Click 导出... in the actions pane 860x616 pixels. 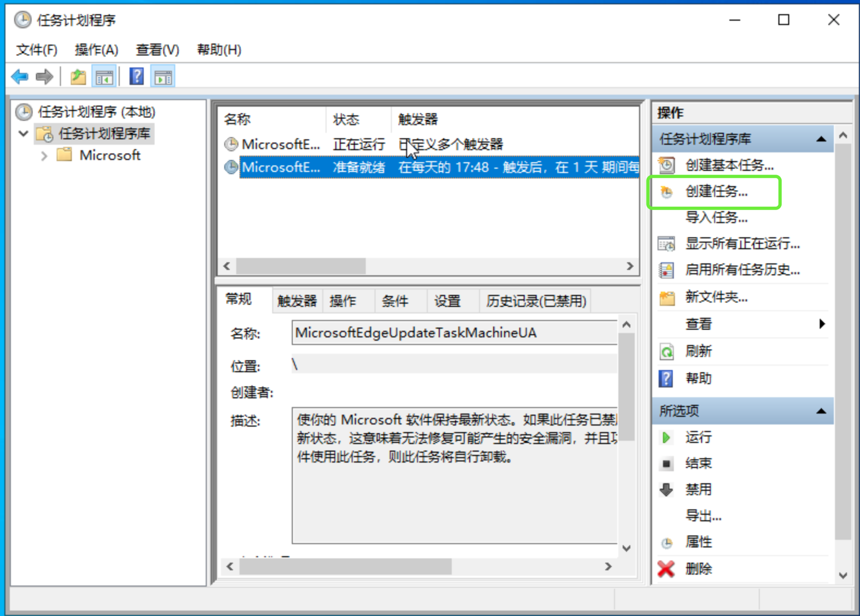[x=703, y=516]
